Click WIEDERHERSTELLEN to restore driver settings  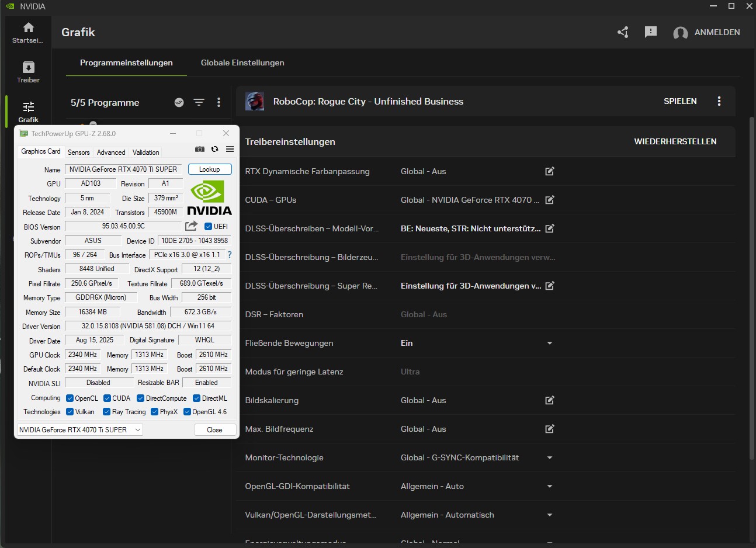pos(675,141)
